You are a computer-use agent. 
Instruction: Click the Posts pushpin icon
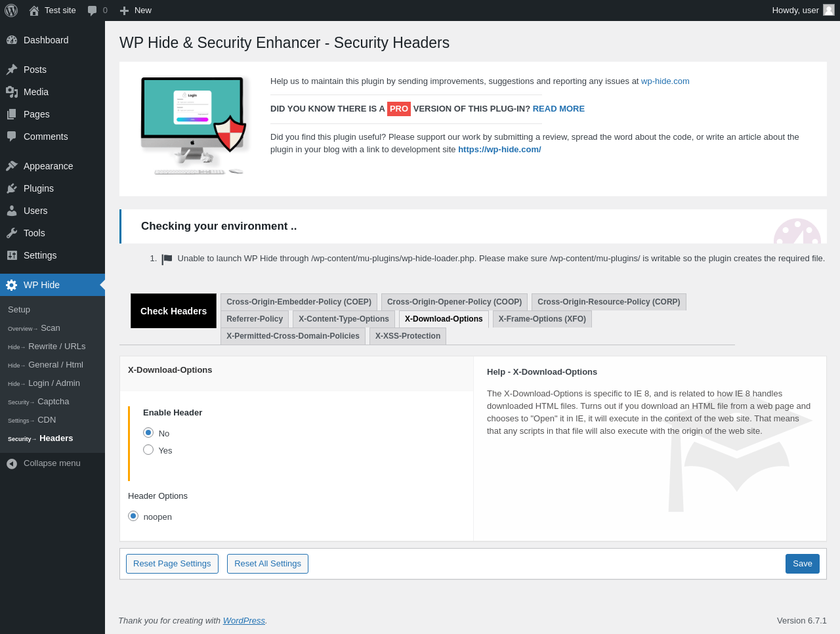point(12,70)
